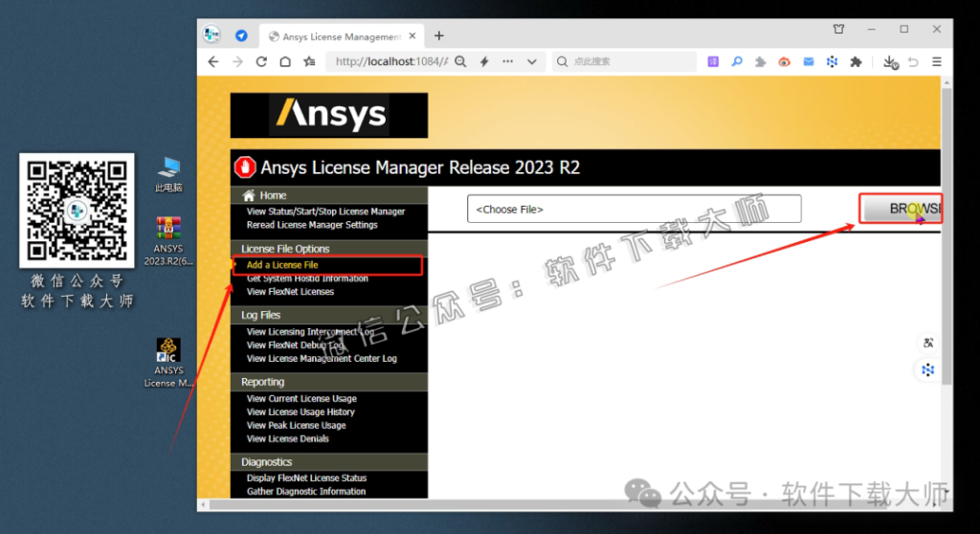Click the red Weibo eye extension icon
980x534 pixels.
pyautogui.click(x=785, y=62)
